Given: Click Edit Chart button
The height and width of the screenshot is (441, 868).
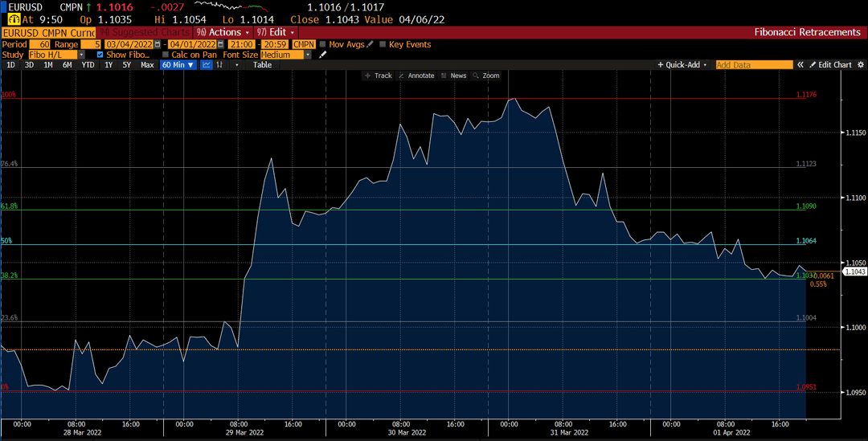Looking at the screenshot, I should (x=830, y=65).
